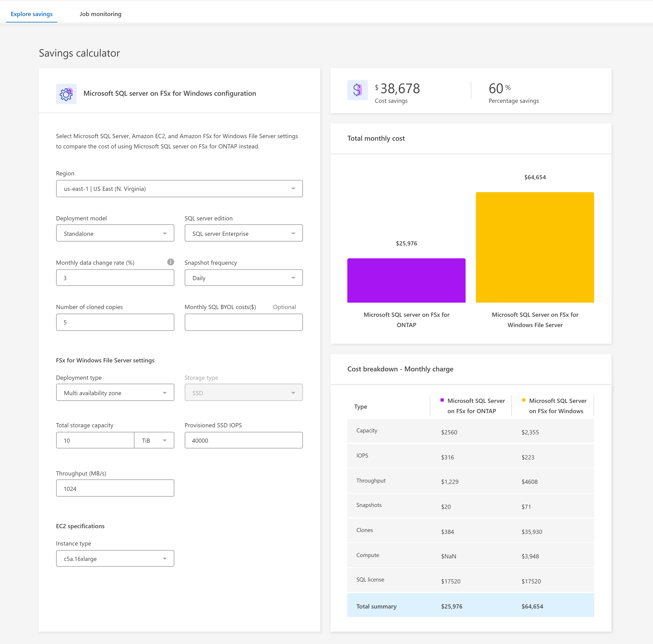Click the dollar cost savings icon
Image resolution: width=653 pixels, height=644 pixels.
pyautogui.click(x=357, y=90)
